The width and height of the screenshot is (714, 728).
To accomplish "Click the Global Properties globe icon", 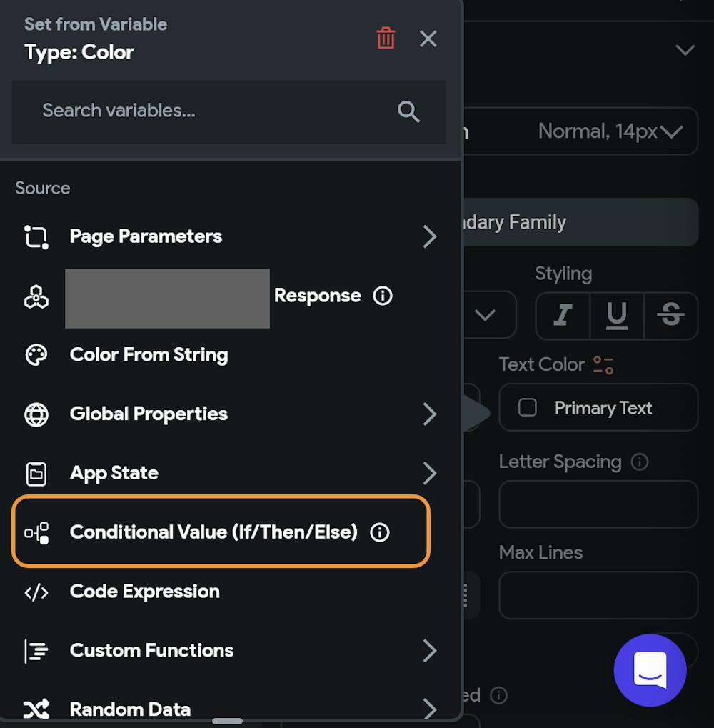I will pos(36,414).
